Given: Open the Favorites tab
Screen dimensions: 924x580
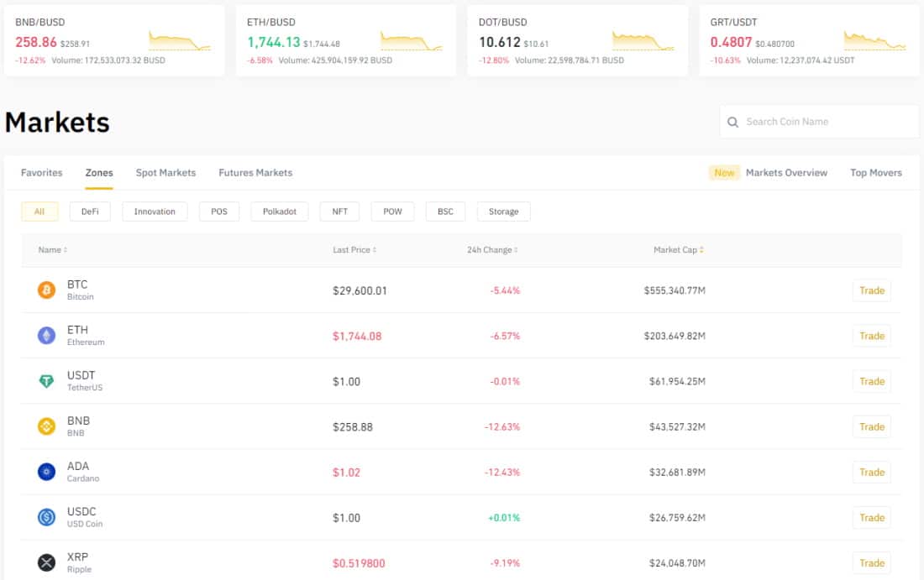Looking at the screenshot, I should (41, 173).
